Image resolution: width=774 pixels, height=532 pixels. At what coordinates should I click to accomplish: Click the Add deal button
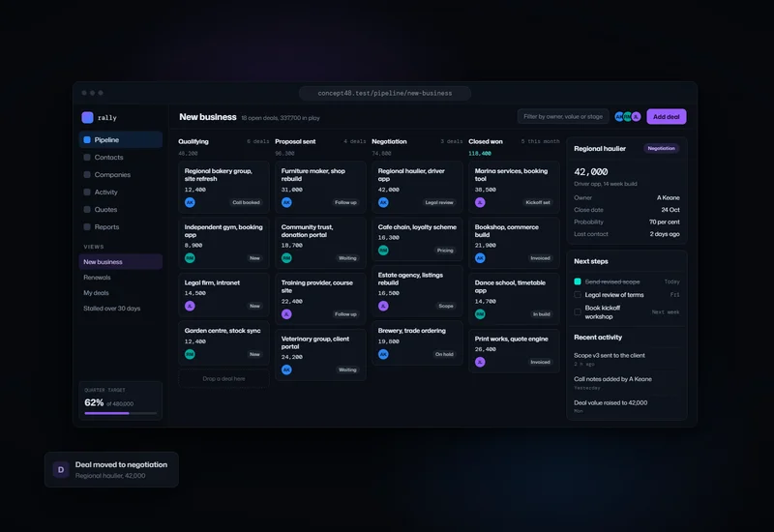click(667, 117)
